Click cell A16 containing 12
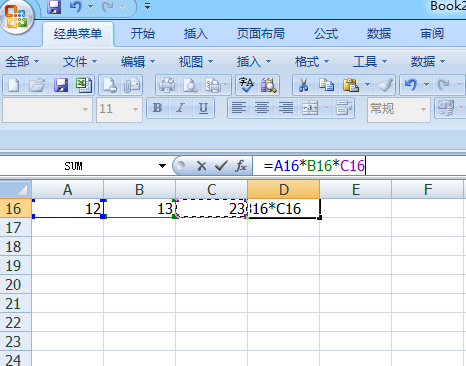Viewport: 466px width, 366px height. (68, 209)
